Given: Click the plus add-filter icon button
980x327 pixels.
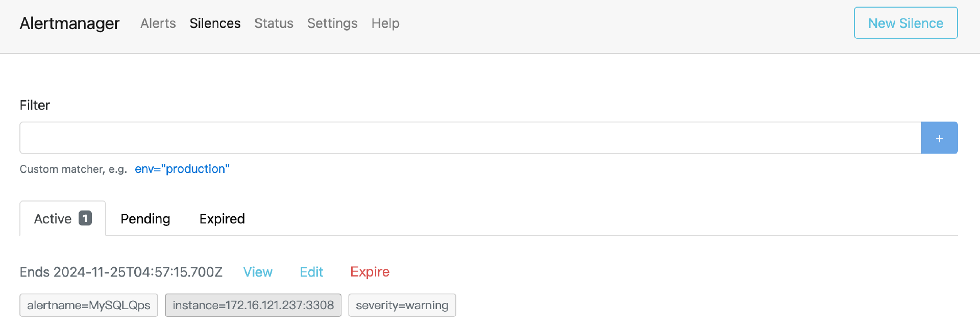Looking at the screenshot, I should [x=939, y=138].
